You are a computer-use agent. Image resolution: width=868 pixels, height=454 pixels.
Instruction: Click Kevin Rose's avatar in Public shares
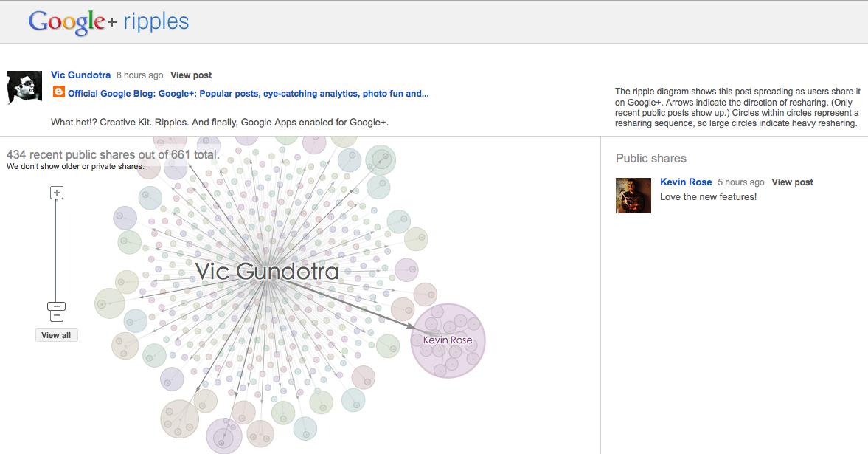(633, 195)
